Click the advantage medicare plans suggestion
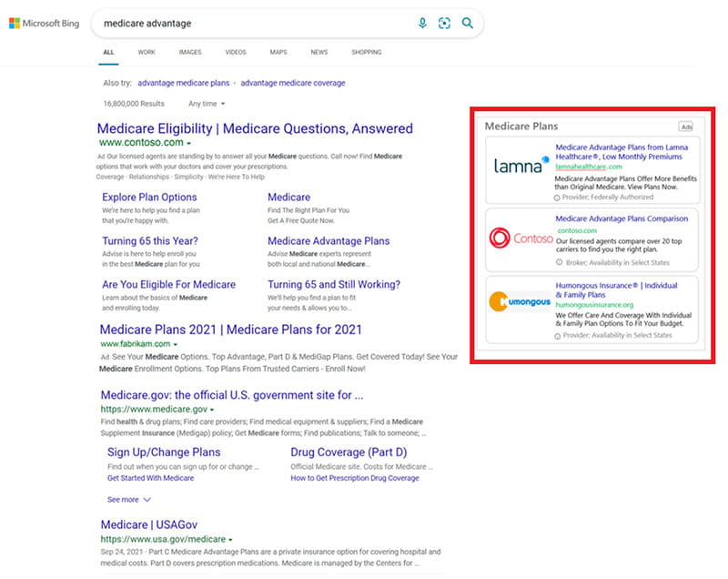The image size is (728, 579). 182,83
